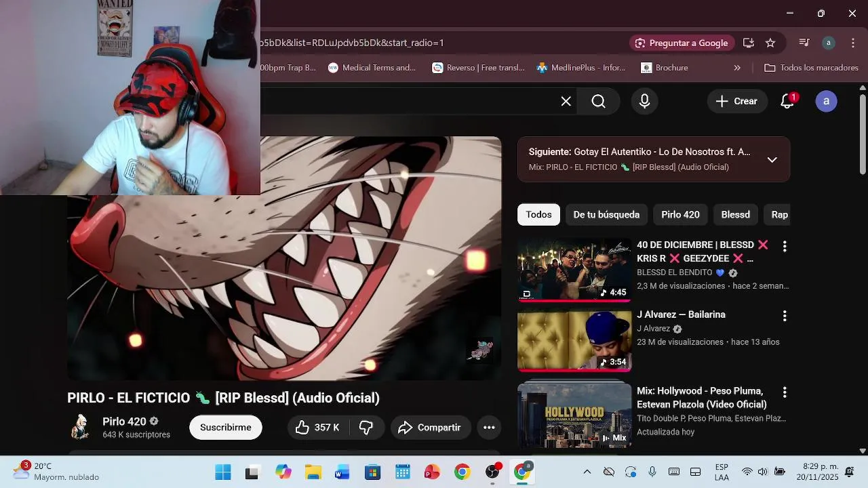Open Chrome profile avatar in toolbar
The height and width of the screenshot is (488, 868).
pos(828,43)
